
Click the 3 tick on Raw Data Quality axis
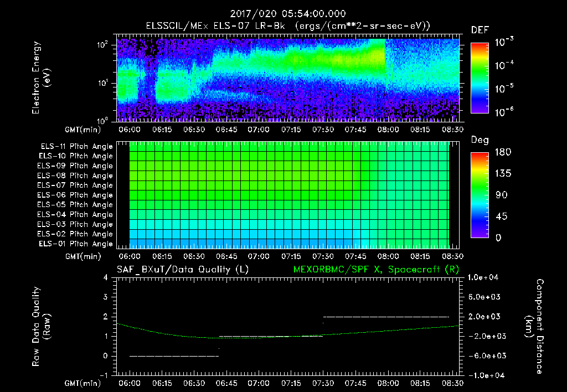click(x=106, y=297)
